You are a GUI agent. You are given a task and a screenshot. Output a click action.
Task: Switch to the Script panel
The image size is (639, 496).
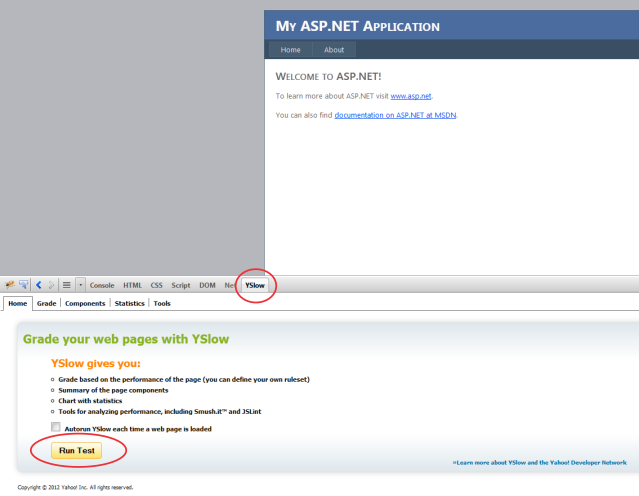181,285
